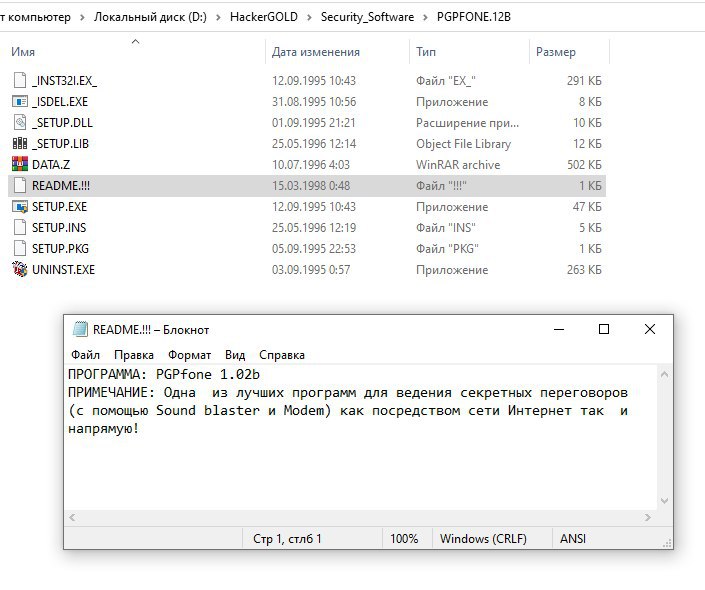705x590 pixels.
Task: Click the Notepad icon in the title bar
Action: click(80, 330)
